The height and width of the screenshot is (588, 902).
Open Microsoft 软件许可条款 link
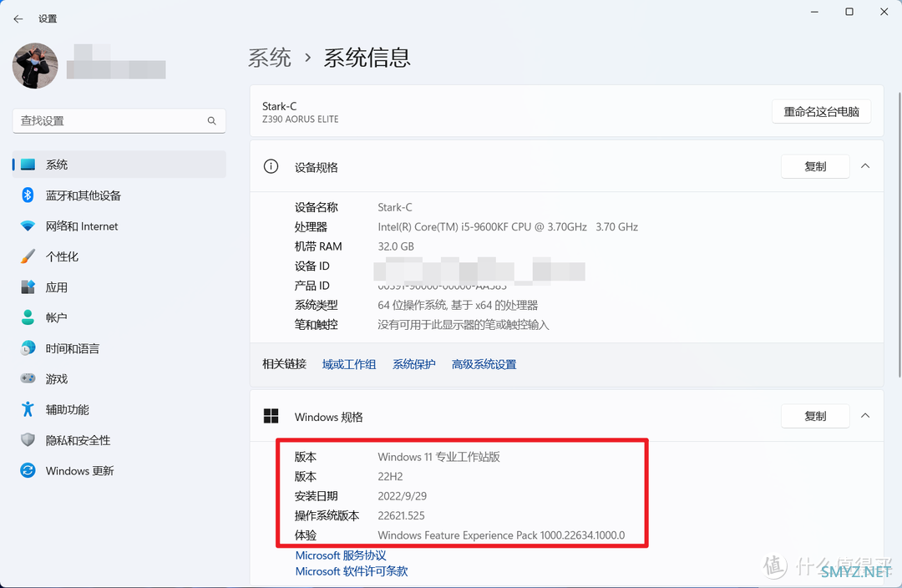click(x=352, y=571)
